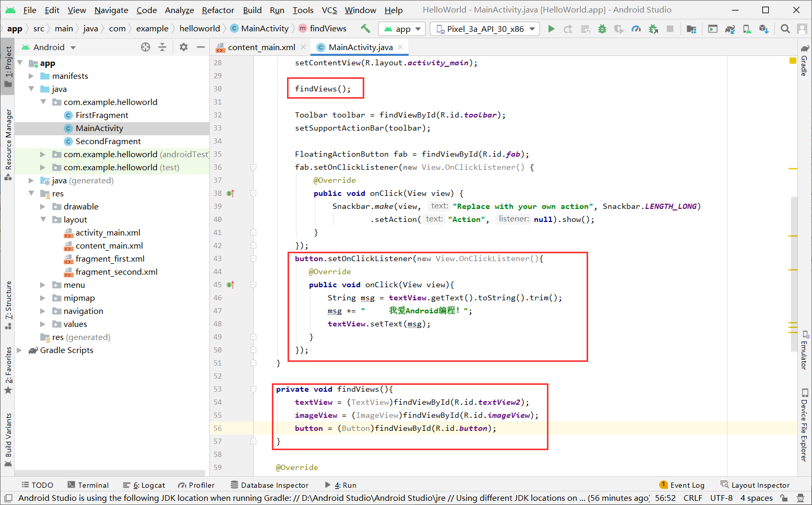Click the bottom-left tool window toggle icon

(8, 498)
